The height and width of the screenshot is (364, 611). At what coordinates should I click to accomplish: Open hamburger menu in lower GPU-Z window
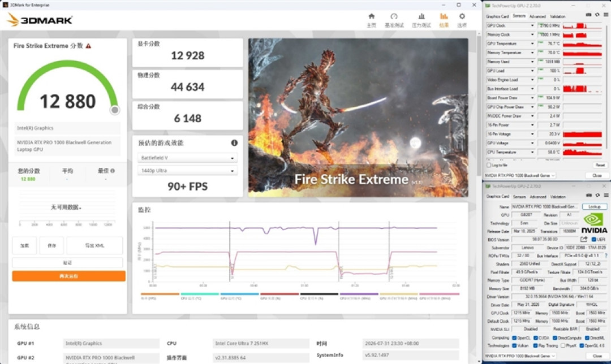coord(606,196)
